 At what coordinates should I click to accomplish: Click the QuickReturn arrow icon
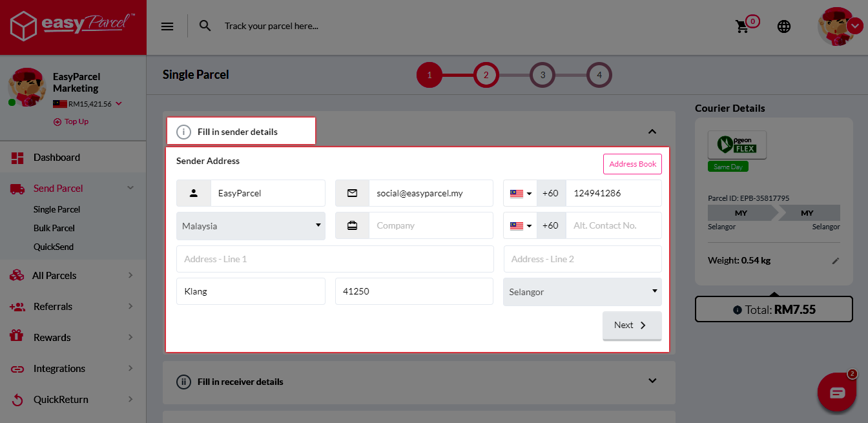click(17, 400)
